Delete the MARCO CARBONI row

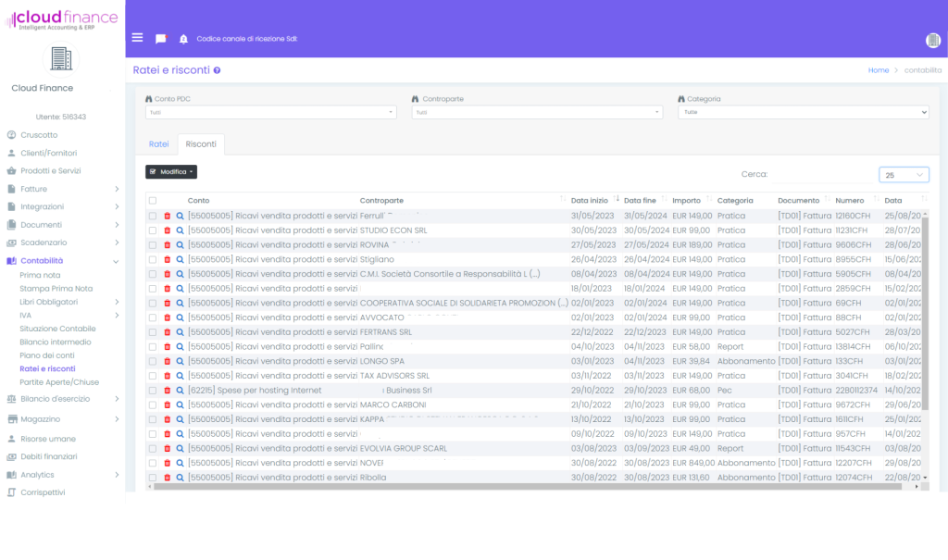pyautogui.click(x=168, y=404)
